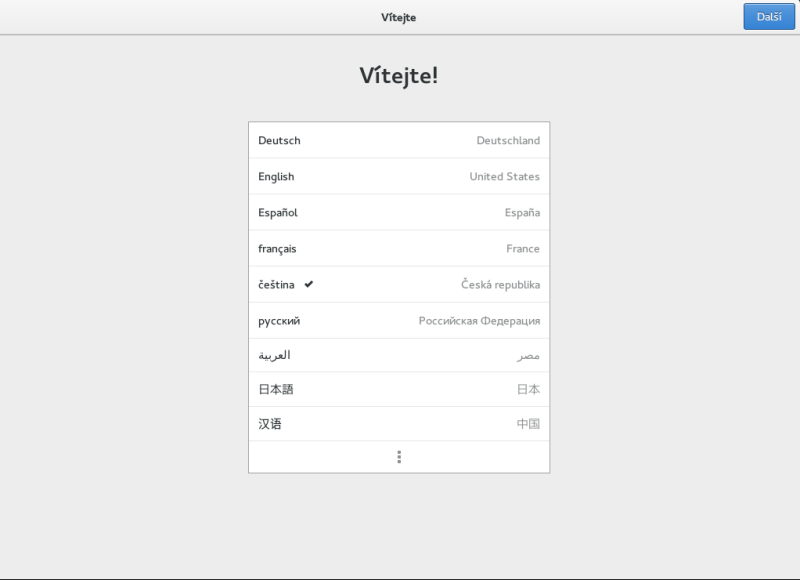
Task: Click the United States region label
Action: 504,177
